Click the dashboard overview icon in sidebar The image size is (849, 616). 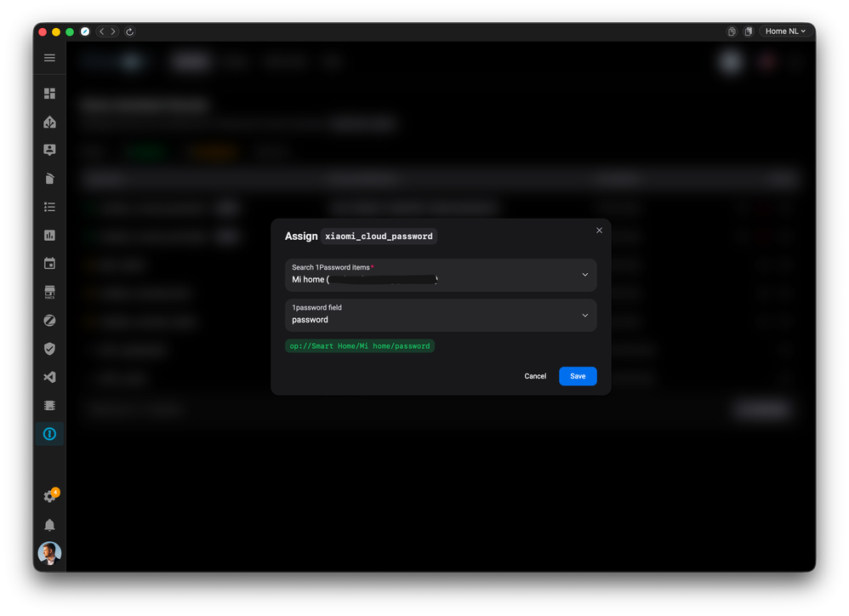click(49, 94)
